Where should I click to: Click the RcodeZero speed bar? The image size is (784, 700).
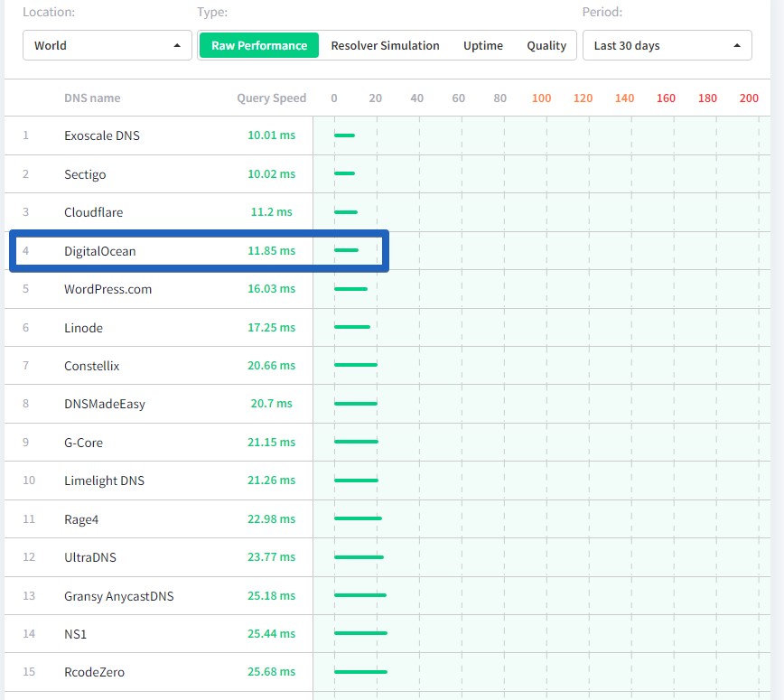360,672
